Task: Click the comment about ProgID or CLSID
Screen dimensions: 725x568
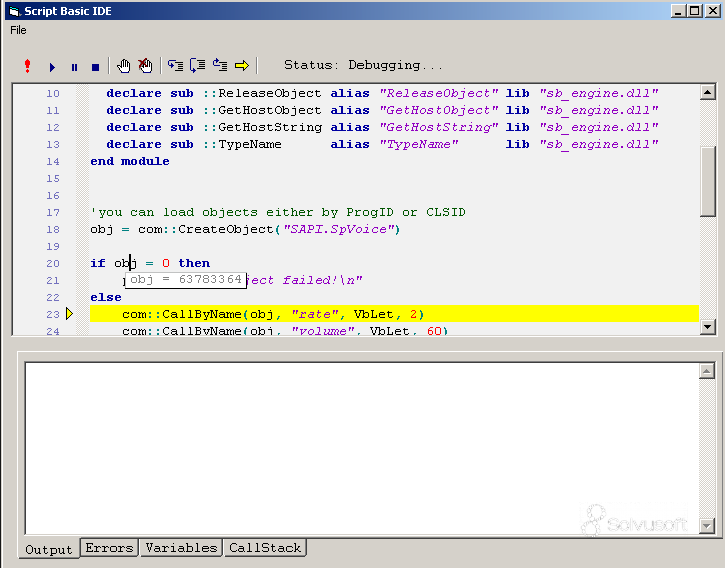Action: click(278, 212)
